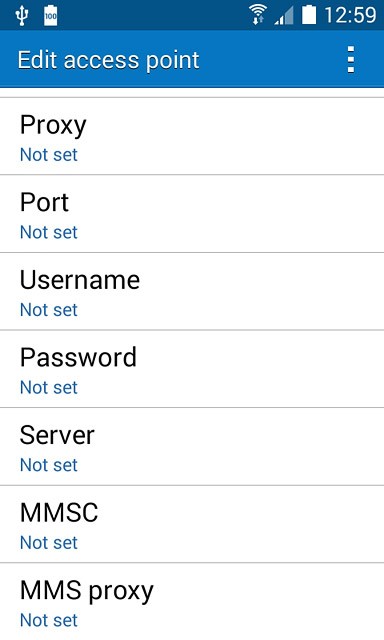This screenshot has height=640, width=384.
Task: Open the Port setting
Action: (x=192, y=214)
